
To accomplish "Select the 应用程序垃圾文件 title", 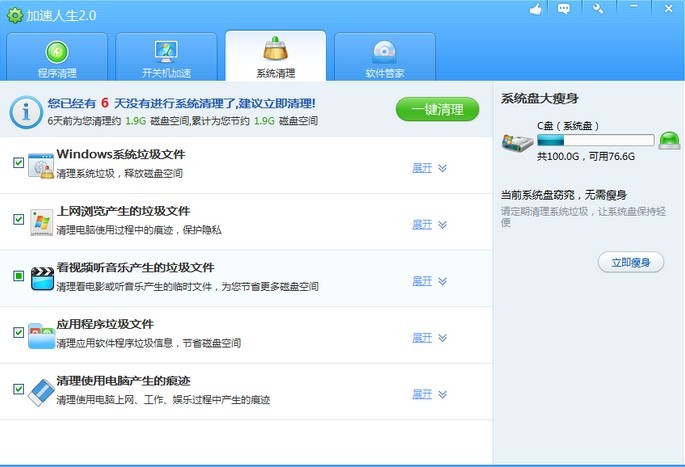I will click(x=105, y=324).
